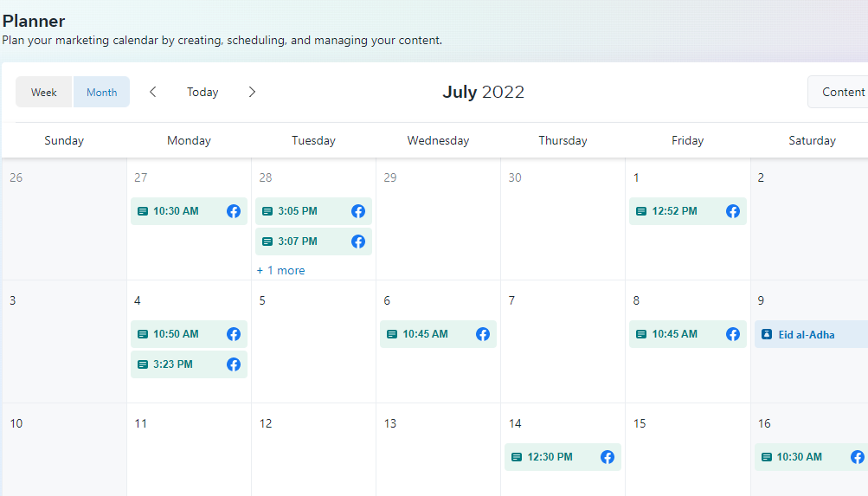Click Eid al-Adha holiday icon
The width and height of the screenshot is (868, 496).
(x=767, y=335)
